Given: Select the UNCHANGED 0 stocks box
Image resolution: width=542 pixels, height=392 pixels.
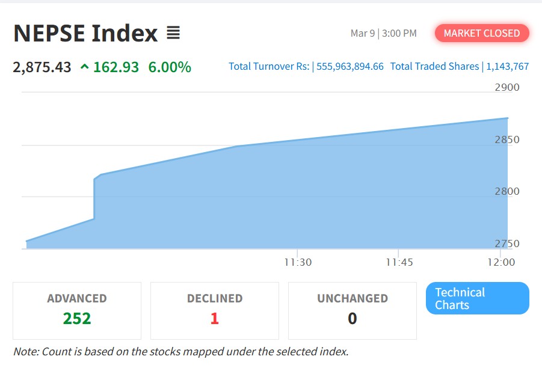Looking at the screenshot, I should [352, 310].
